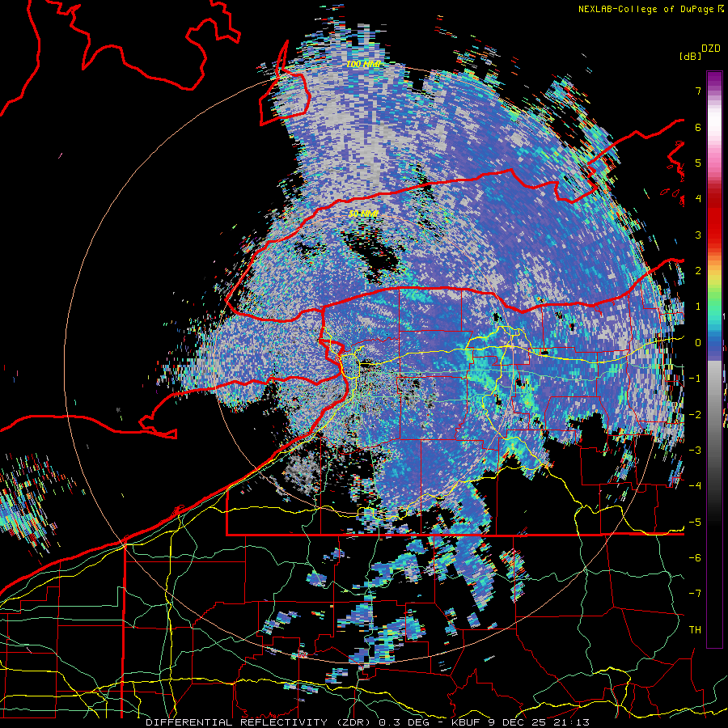This screenshot has width=728, height=728.
Task: Pick the -6 scale label
Action: coord(695,557)
